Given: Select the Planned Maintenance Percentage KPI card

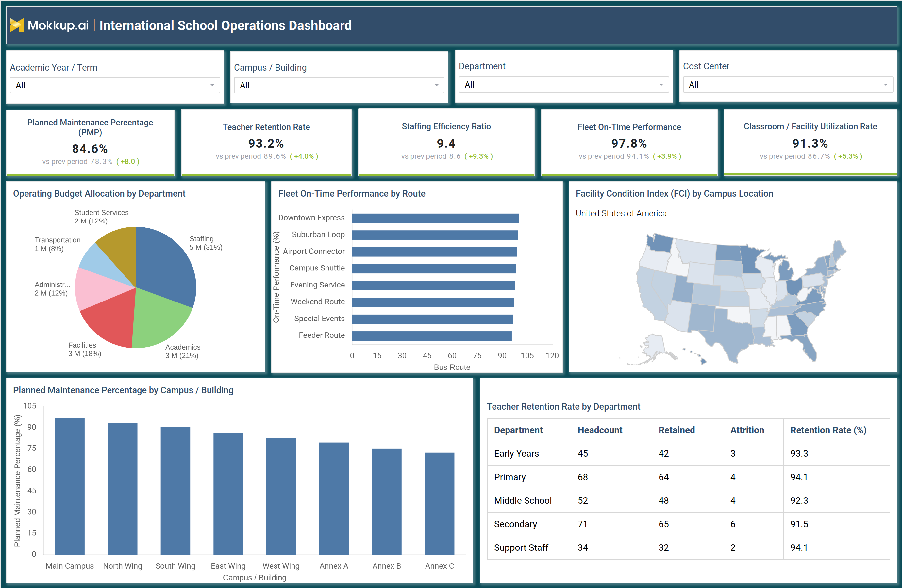Looking at the screenshot, I should point(90,142).
